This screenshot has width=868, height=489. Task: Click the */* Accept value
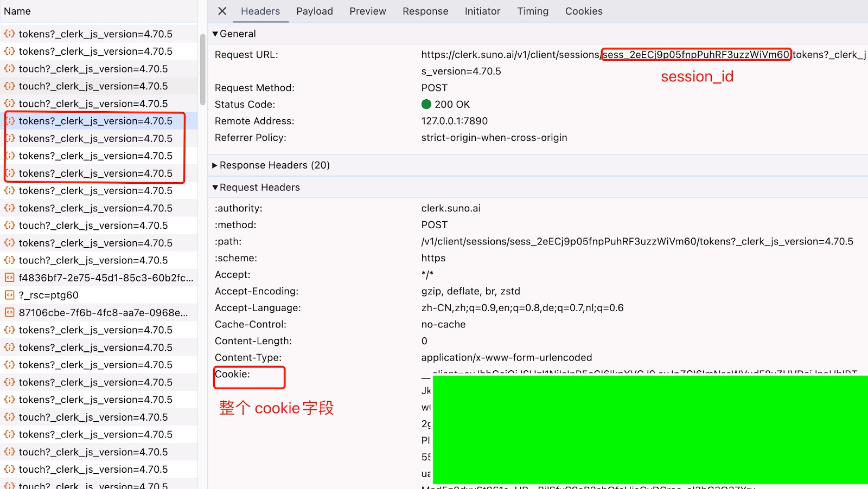click(x=427, y=275)
